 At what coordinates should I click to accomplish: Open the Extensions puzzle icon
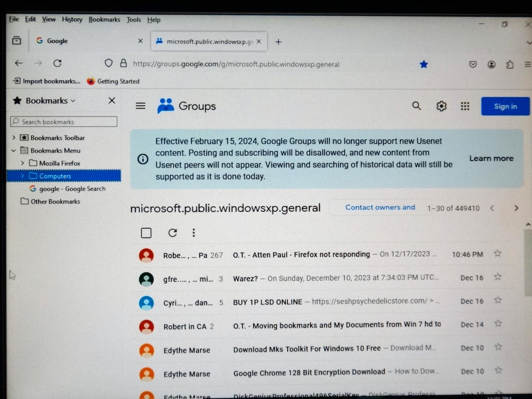click(510, 64)
